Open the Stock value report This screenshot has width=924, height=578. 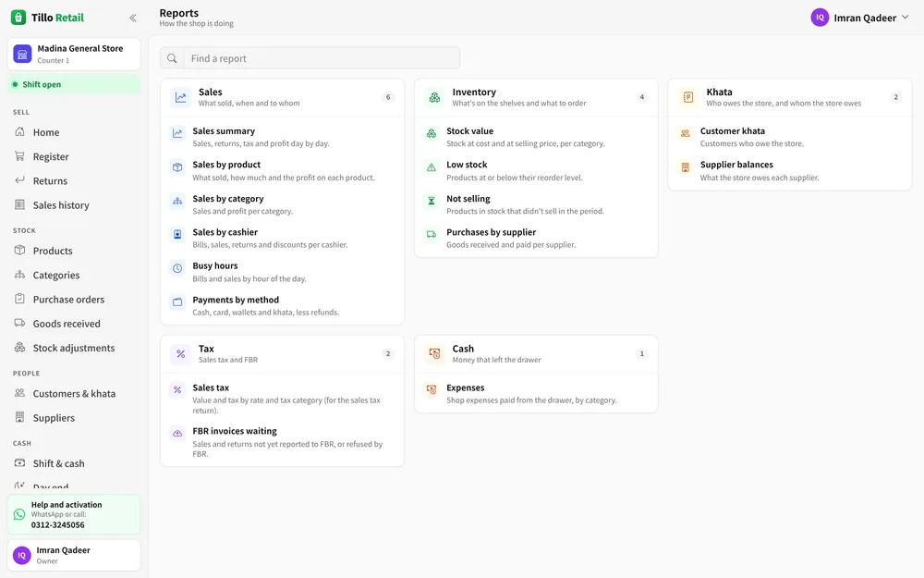536,137
